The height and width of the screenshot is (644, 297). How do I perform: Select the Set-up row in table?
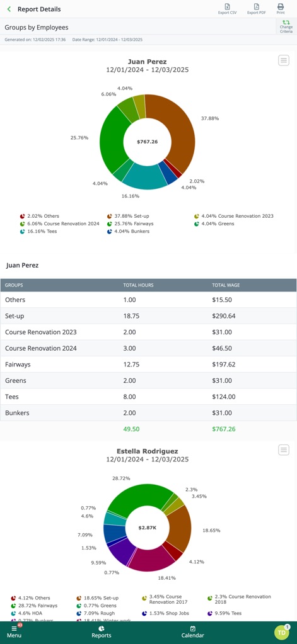pyautogui.click(x=148, y=316)
